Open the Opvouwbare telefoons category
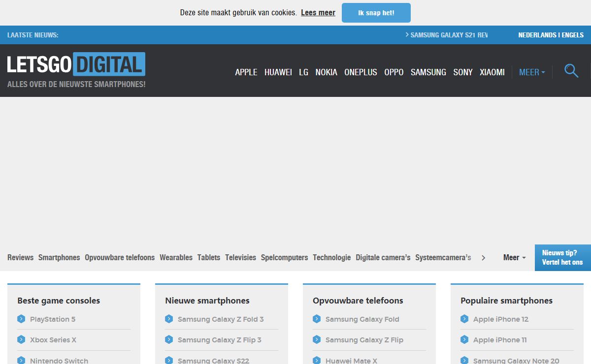 tap(120, 257)
